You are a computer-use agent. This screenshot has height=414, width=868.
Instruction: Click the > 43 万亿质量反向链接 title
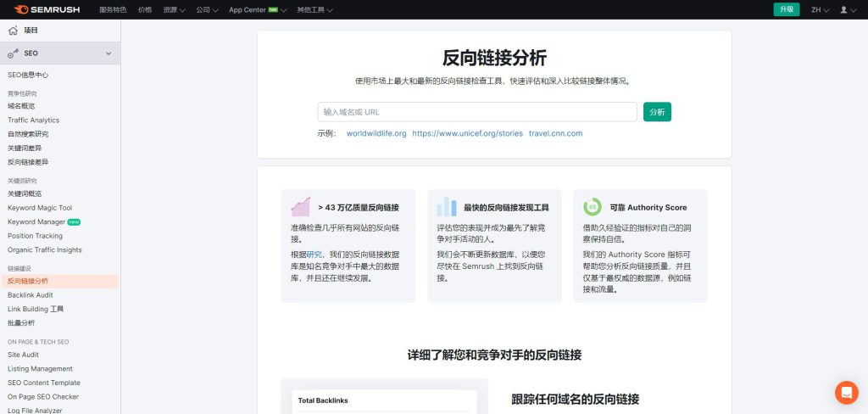[x=359, y=208]
